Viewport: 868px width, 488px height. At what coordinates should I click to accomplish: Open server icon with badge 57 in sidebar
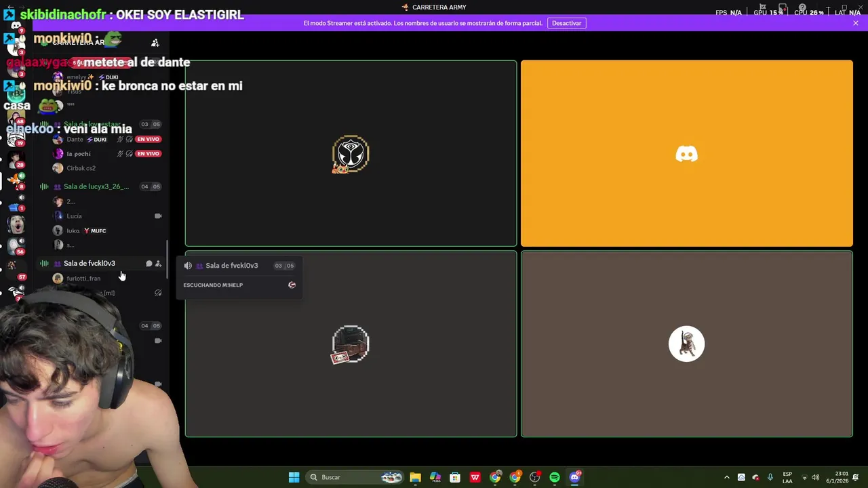point(16,269)
